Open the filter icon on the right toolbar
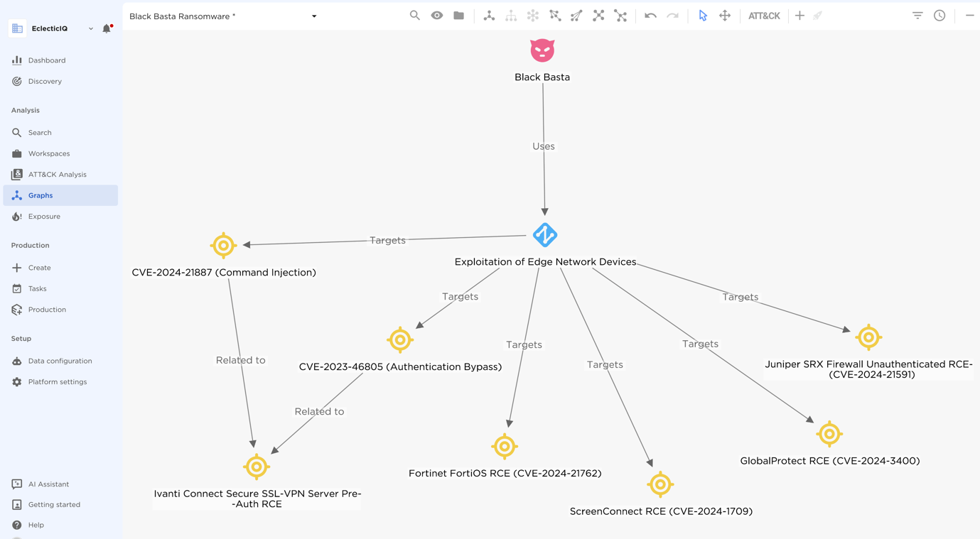 [917, 15]
